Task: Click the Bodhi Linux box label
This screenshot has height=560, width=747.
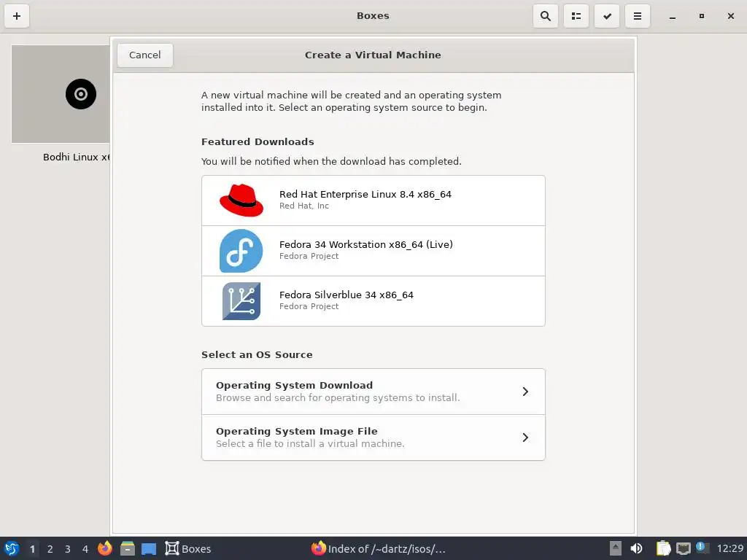Action: click(76, 157)
